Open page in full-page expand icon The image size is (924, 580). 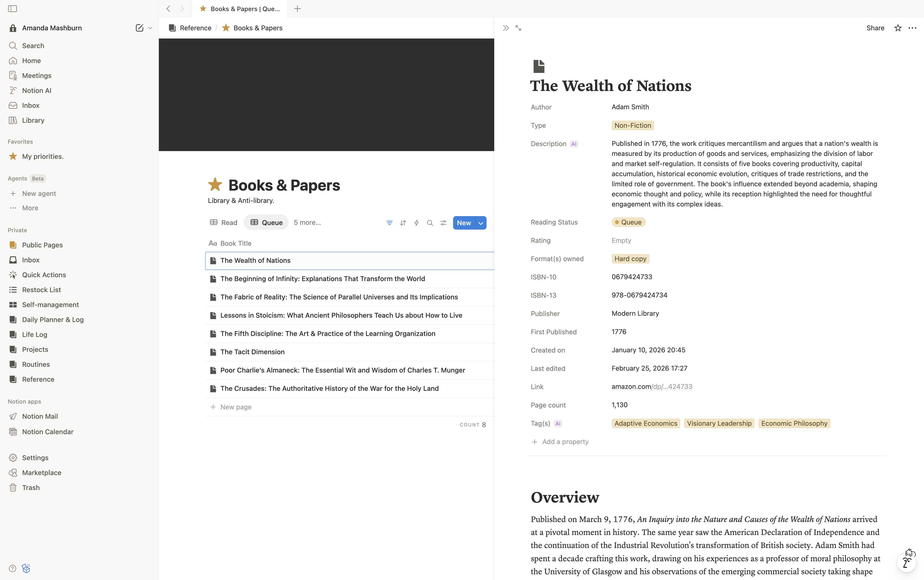(x=518, y=28)
